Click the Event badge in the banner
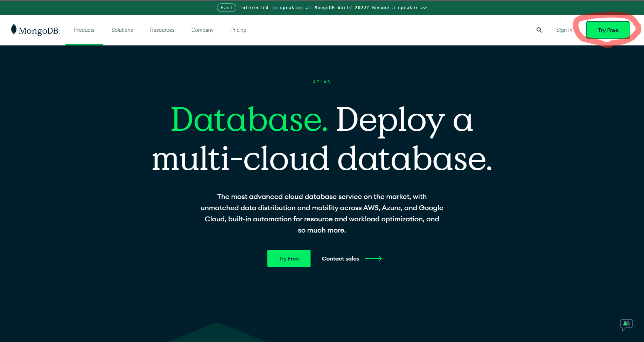Screen dimensions: 644x342 (x=226, y=8)
